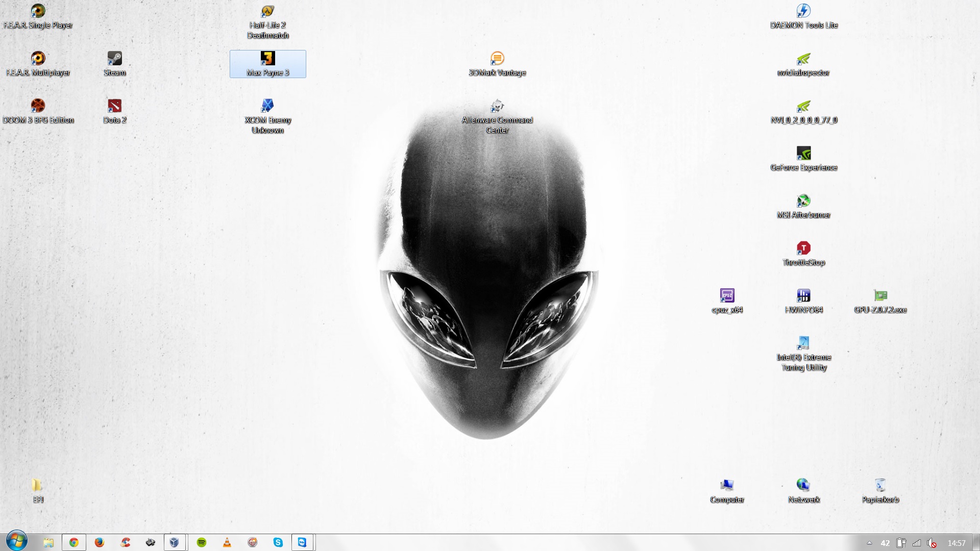Open Windows Explorer from the taskbar
The image size is (980, 551).
[x=48, y=542]
